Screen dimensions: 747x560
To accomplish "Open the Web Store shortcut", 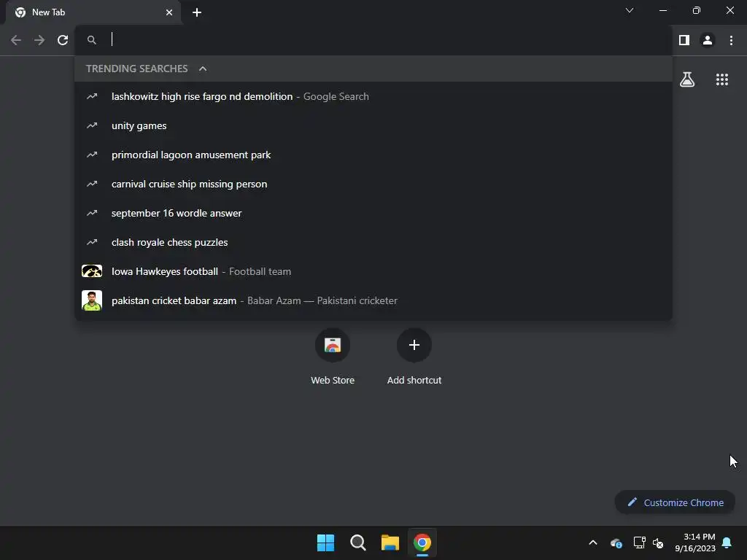I will (x=333, y=356).
